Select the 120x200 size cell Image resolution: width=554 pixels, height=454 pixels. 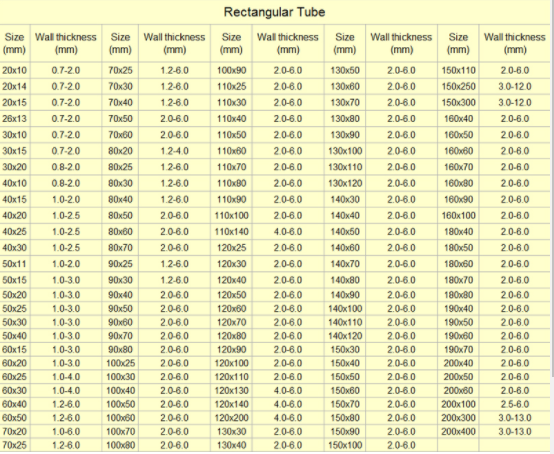(x=231, y=418)
